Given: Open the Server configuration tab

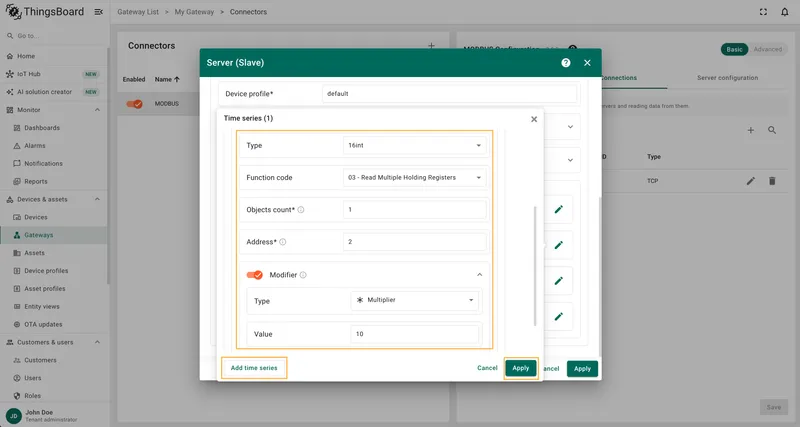Looking at the screenshot, I should (728, 78).
